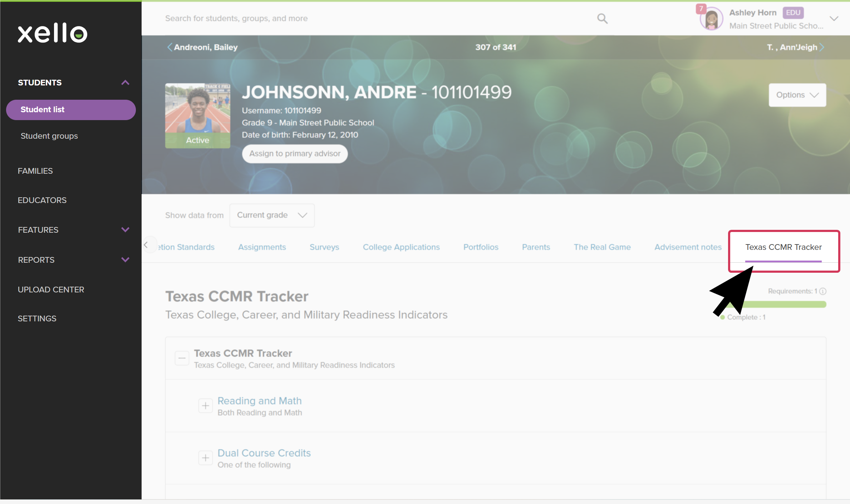Expand Dual Course Credits section
Image resolution: width=850 pixels, height=504 pixels.
click(206, 458)
